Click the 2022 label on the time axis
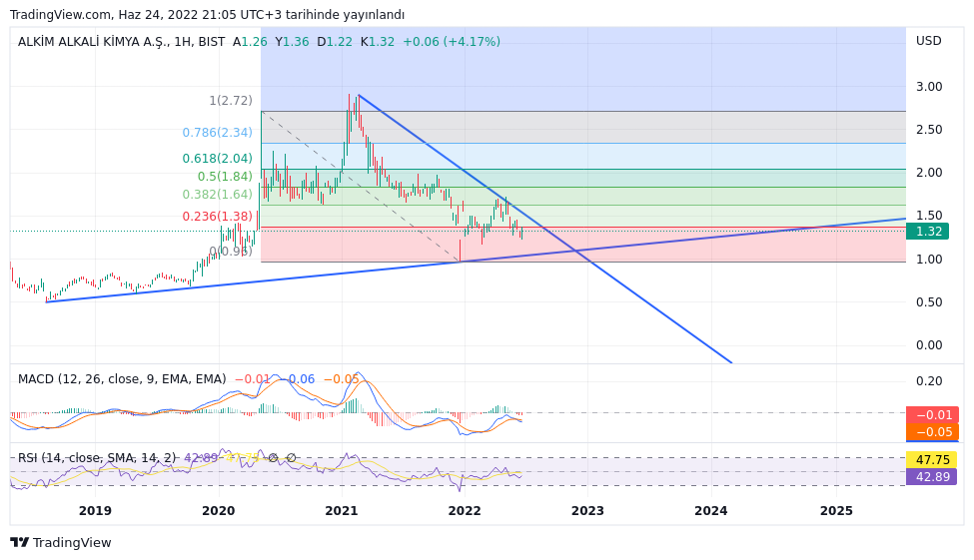Screen dimensions: 974x560 465,511
